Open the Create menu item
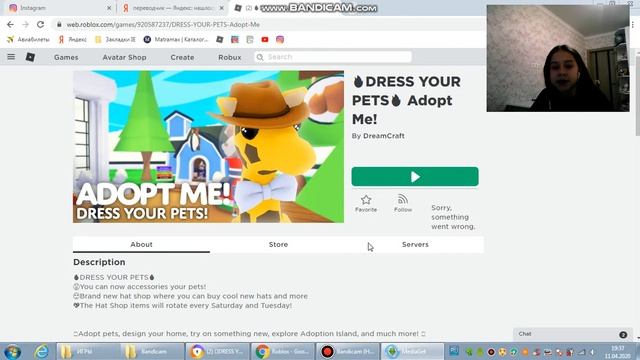Screen dimensions: 640x360 coord(182,57)
